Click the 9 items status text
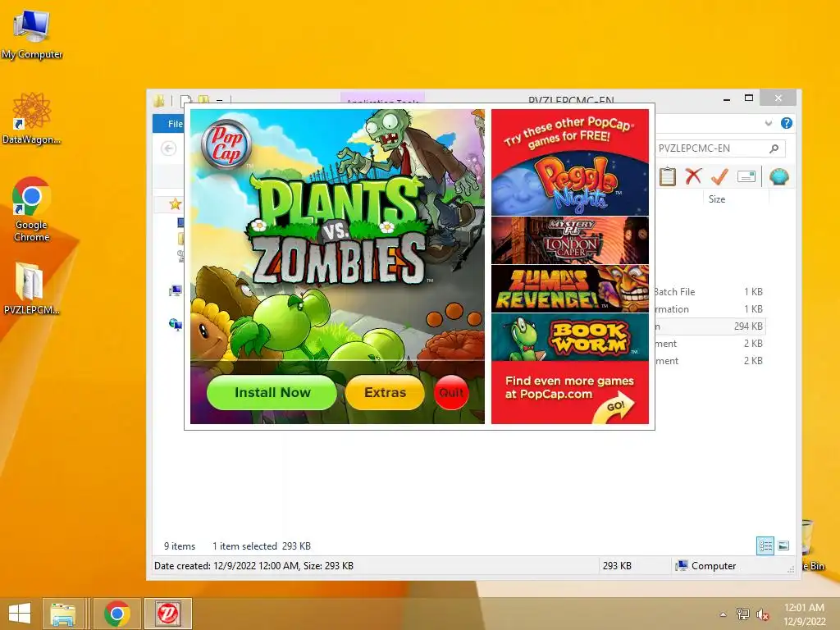Viewport: 840px width, 630px height. pyautogui.click(x=180, y=546)
